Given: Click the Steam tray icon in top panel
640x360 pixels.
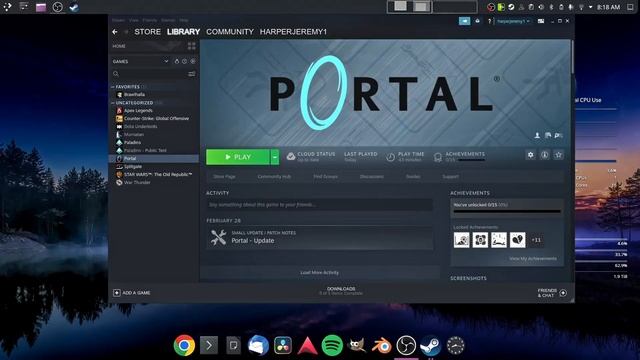Looking at the screenshot, I should (511, 7).
